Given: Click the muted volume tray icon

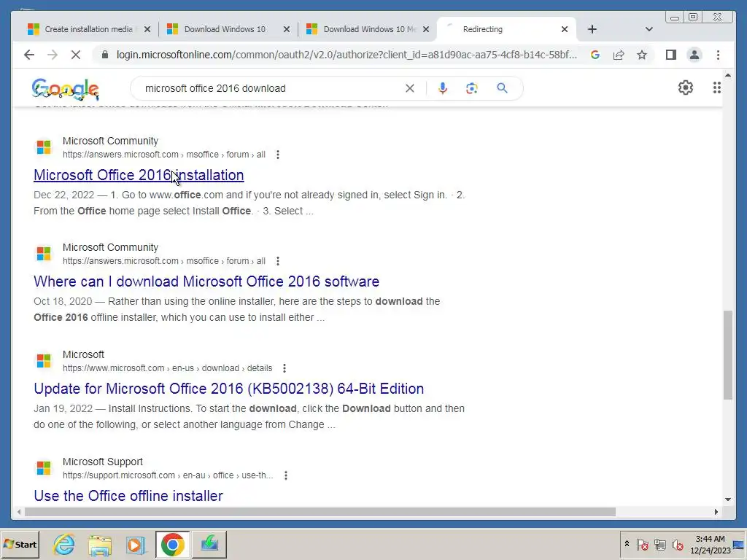Looking at the screenshot, I should click(677, 544).
